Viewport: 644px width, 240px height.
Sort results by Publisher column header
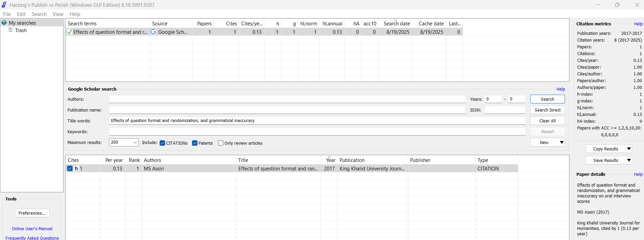442,160
